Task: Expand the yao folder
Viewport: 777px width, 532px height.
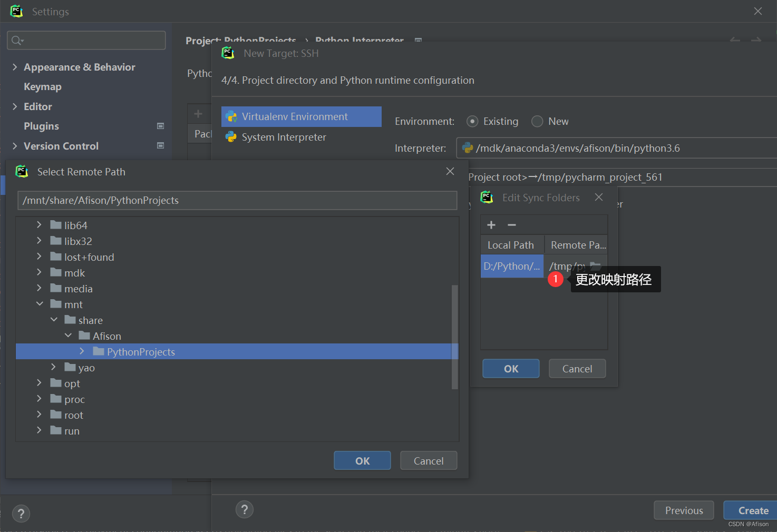Action: pos(53,367)
